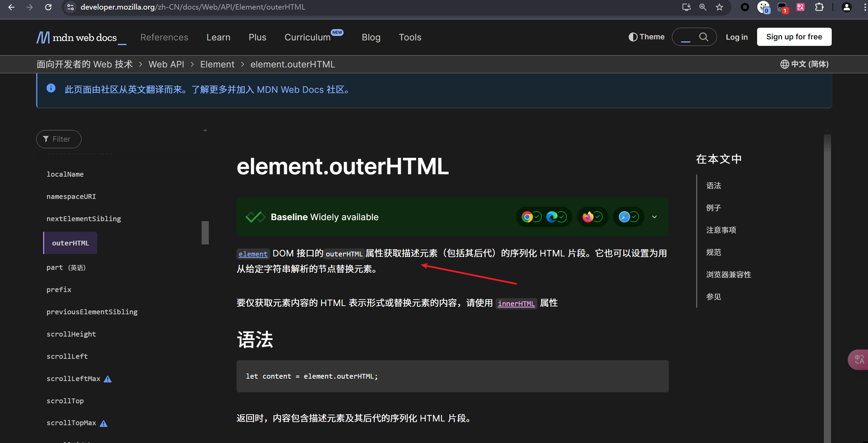Click the floating translate icon at right edge
Screen dimensions: 868x443
[859, 359]
